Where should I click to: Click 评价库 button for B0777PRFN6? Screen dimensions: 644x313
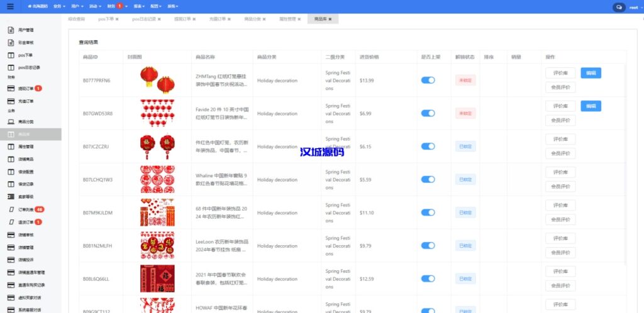tap(560, 73)
